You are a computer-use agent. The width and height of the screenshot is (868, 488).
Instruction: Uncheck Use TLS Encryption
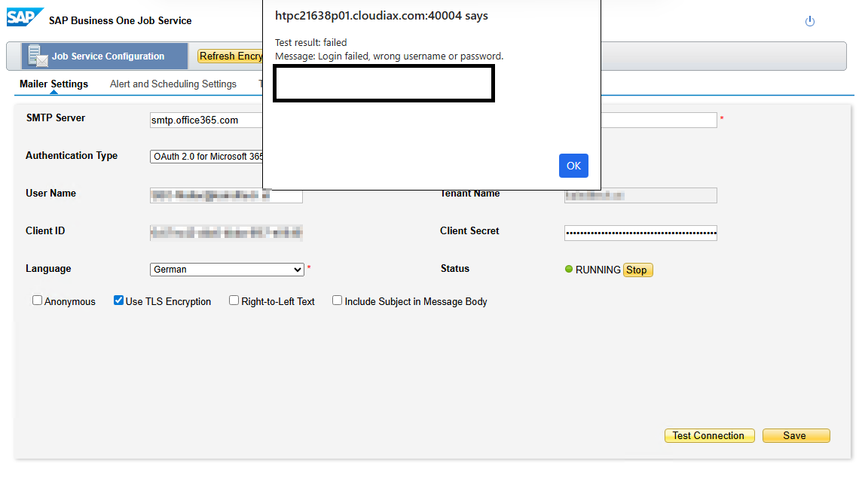pyautogui.click(x=118, y=300)
